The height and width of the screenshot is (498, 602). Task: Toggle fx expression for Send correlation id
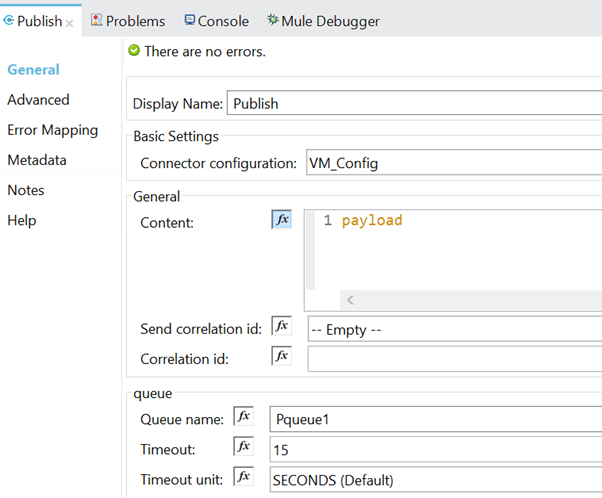pyautogui.click(x=282, y=326)
